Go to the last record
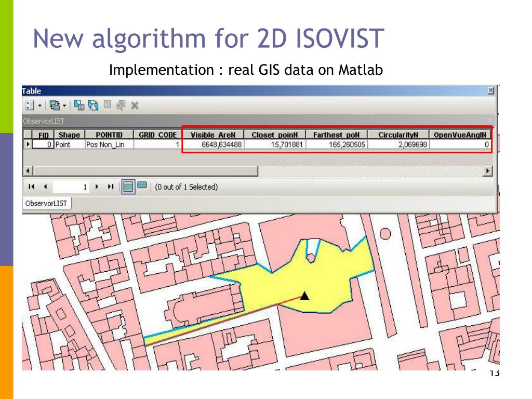The image size is (532, 399). tap(111, 187)
